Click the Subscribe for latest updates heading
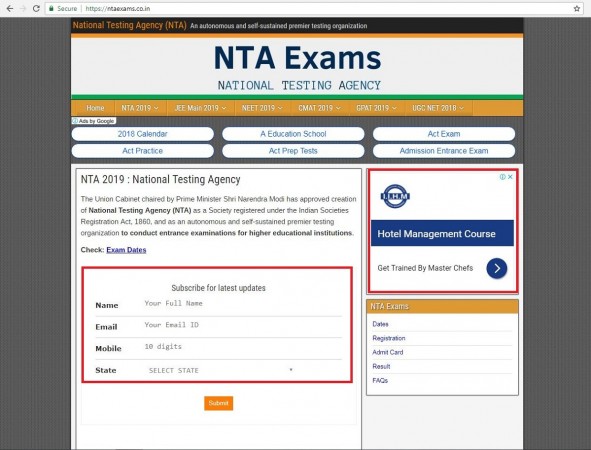 [x=218, y=288]
